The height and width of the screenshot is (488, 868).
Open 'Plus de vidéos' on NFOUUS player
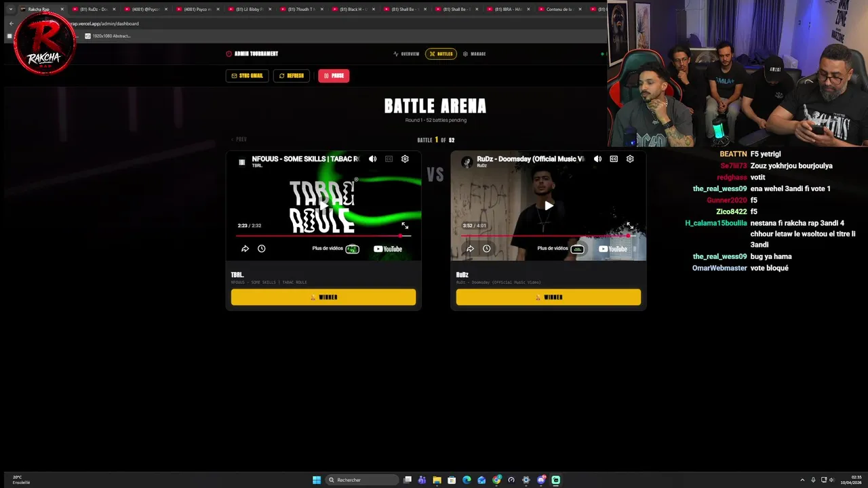[336, 249]
